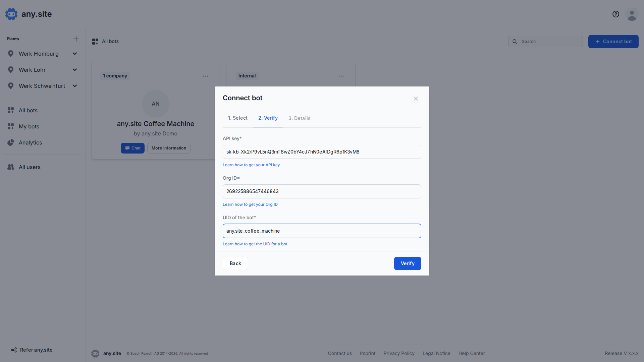
Task: Click the Werk Schweinfurt location pin icon
Action: tap(11, 86)
